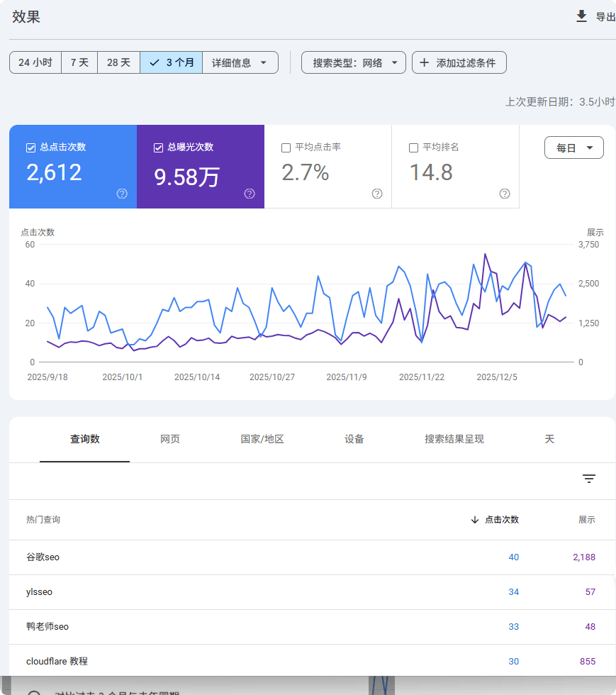Click the 导出 download icon
The height and width of the screenshot is (695, 616).
(583, 16)
